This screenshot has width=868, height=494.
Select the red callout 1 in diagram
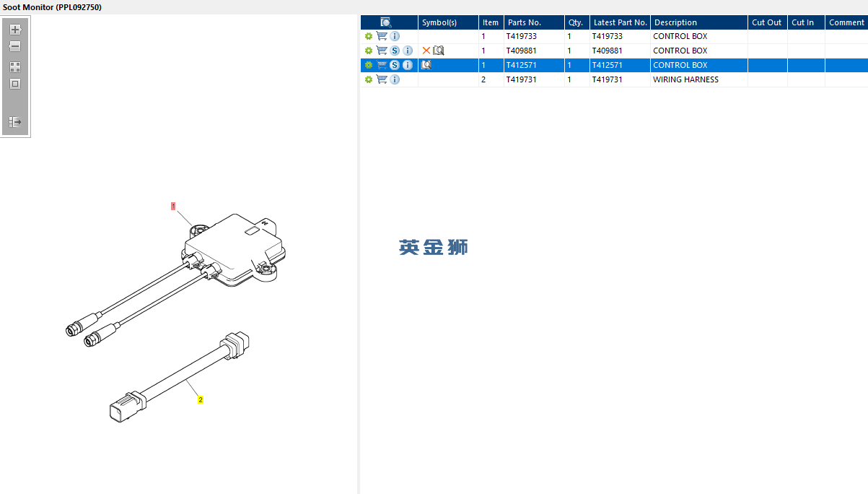(173, 206)
